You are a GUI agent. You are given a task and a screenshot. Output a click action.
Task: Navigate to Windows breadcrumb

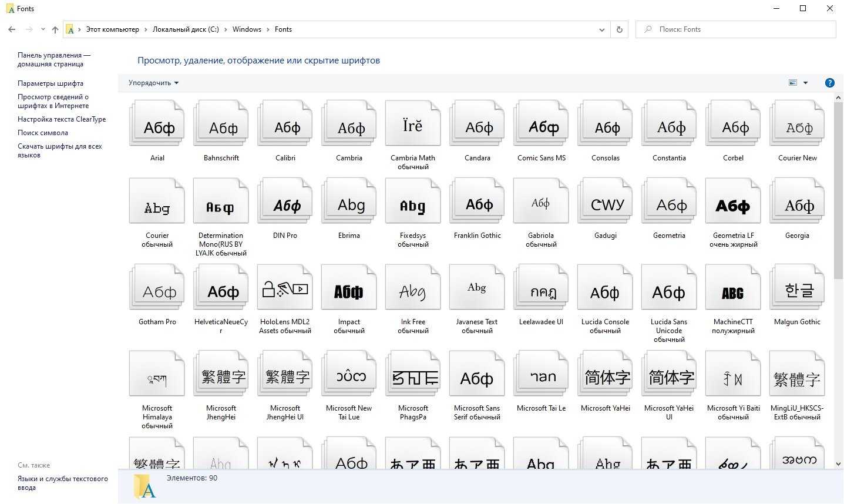[247, 29]
